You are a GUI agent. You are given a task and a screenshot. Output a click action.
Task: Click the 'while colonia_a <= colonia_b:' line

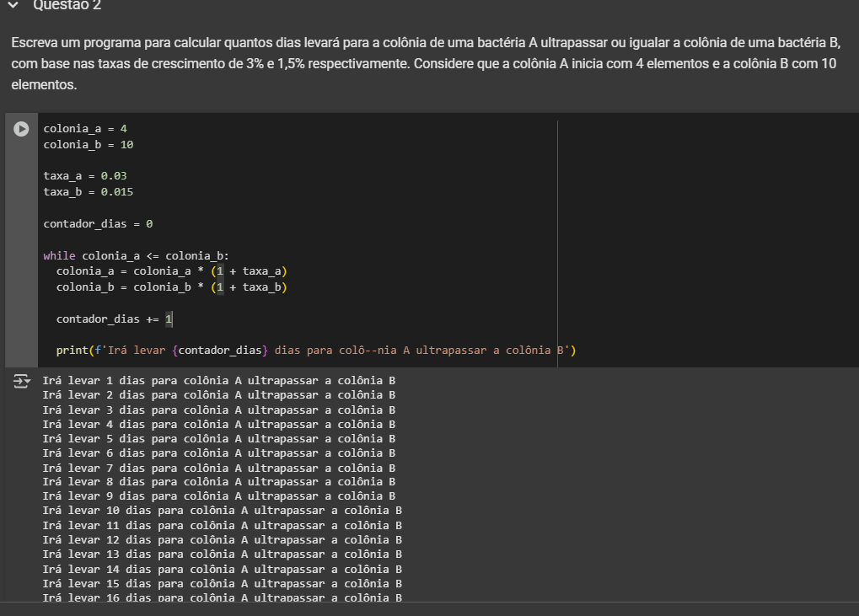click(x=136, y=255)
